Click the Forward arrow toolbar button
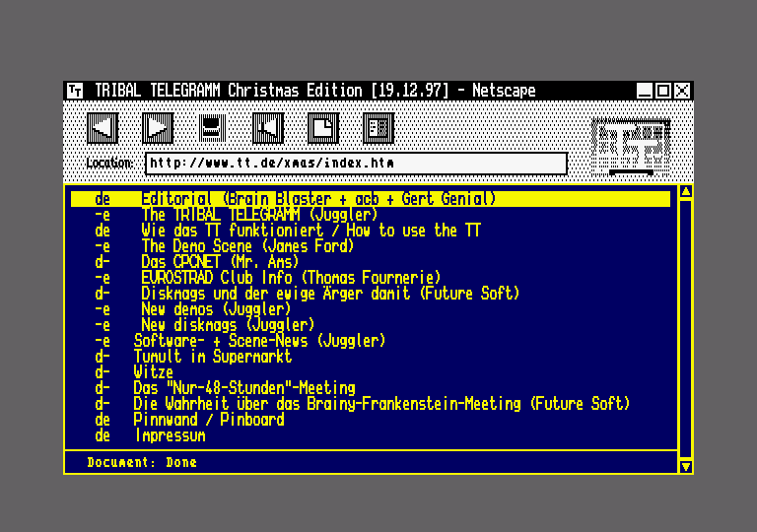Viewport: 757px width, 532px height. tap(158, 128)
